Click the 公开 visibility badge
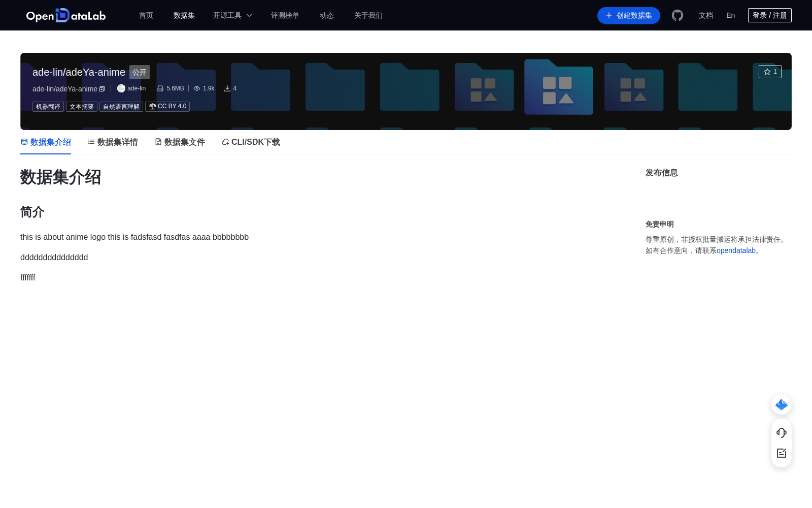This screenshot has width=812, height=508. (140, 72)
